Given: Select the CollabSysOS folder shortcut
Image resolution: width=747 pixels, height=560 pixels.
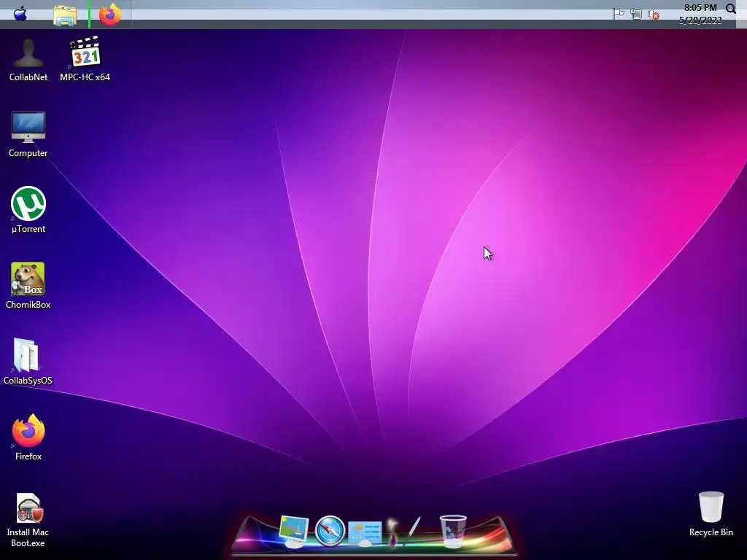Looking at the screenshot, I should coord(28,361).
